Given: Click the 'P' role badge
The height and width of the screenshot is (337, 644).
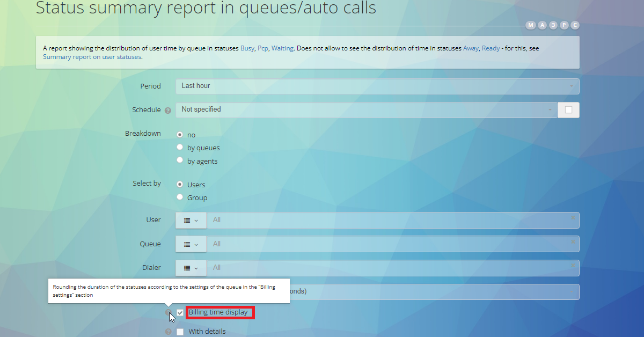Looking at the screenshot, I should 564,25.
